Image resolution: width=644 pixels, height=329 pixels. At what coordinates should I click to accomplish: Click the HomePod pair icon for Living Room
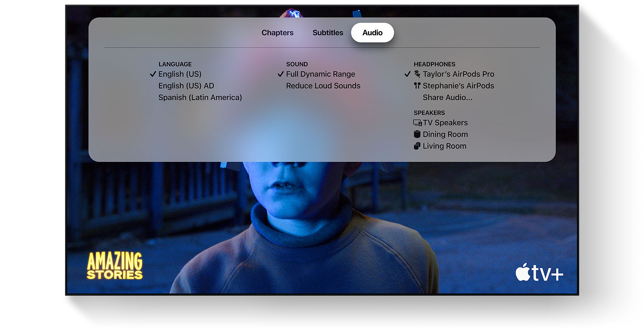tap(417, 146)
